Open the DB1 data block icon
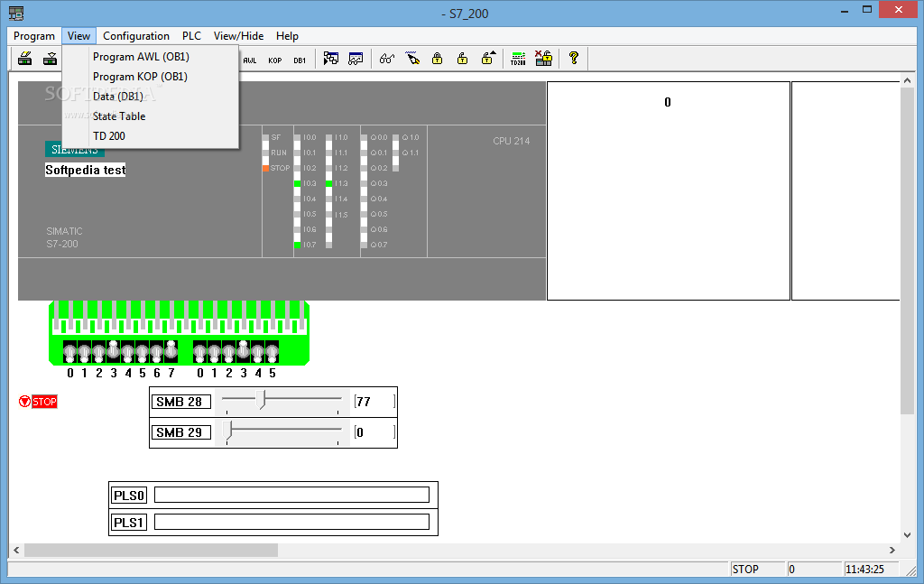Viewport: 924px width, 584px height. 300,60
